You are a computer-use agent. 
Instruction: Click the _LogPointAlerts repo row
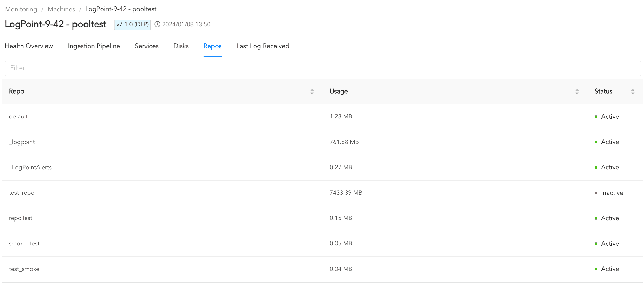tap(30, 168)
